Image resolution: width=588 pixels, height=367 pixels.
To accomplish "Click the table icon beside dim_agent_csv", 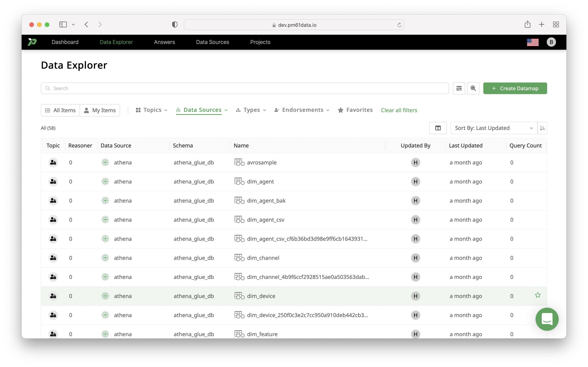I will click(x=239, y=219).
